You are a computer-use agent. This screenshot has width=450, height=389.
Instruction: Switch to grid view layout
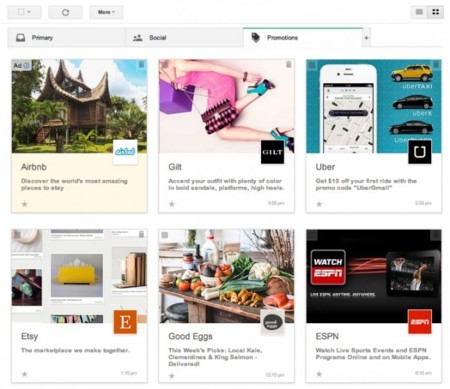click(436, 12)
